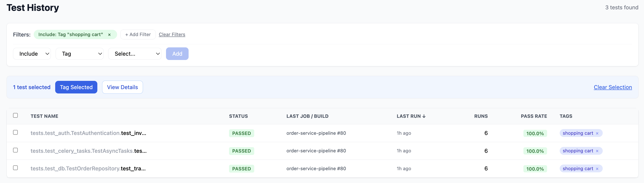Click the Test Name column header

tap(44, 116)
